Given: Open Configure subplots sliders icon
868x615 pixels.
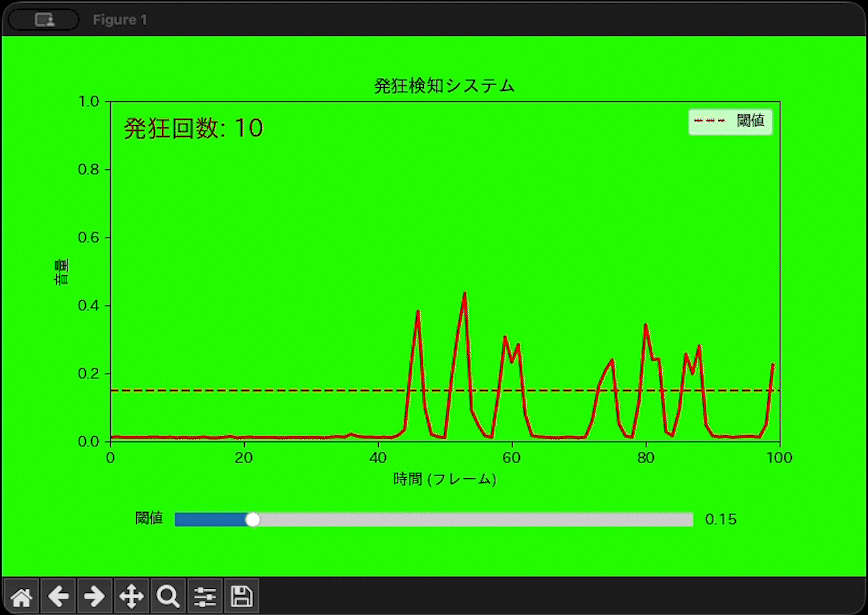Looking at the screenshot, I should tap(205, 596).
